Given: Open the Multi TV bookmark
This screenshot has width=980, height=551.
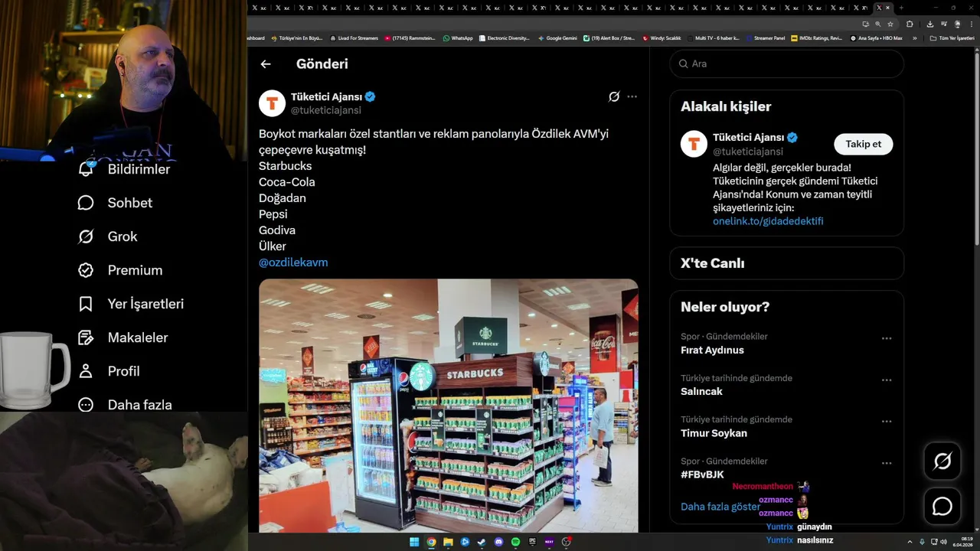Looking at the screenshot, I should tap(712, 37).
